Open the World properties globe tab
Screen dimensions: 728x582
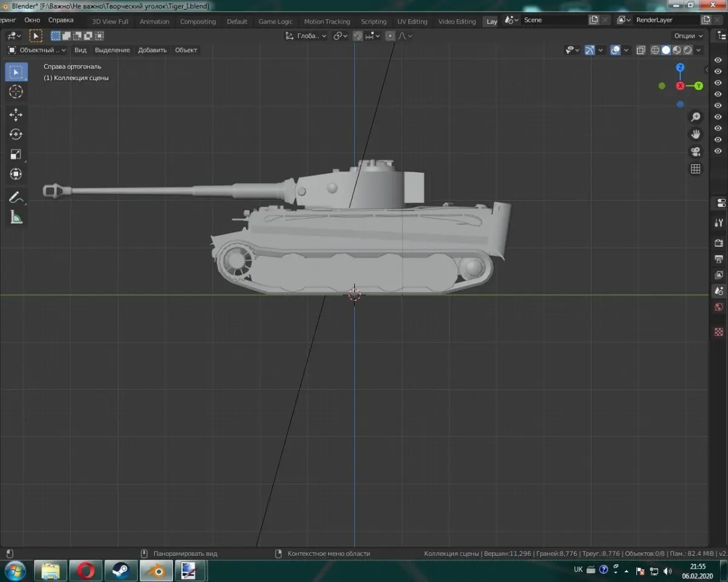(720, 307)
